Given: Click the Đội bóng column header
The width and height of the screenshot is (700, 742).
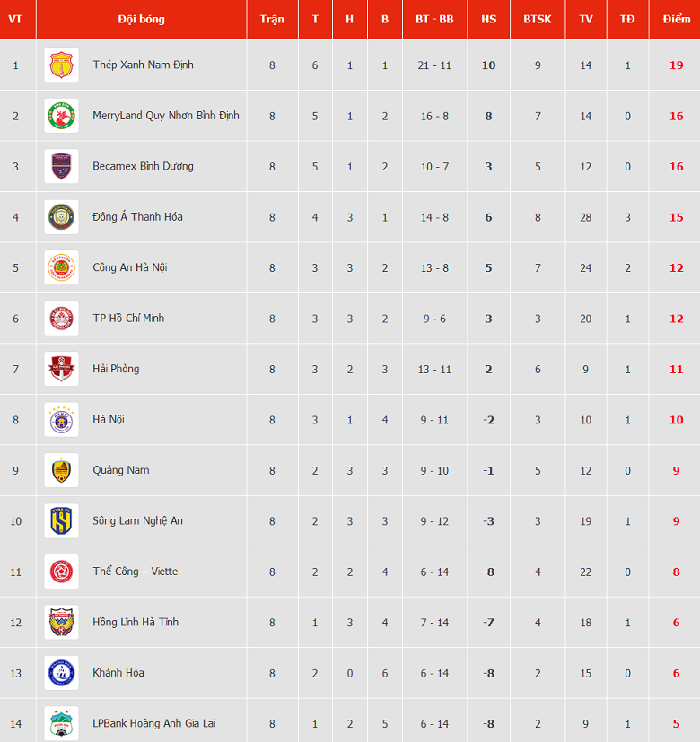Looking at the screenshot, I should pyautogui.click(x=141, y=19).
